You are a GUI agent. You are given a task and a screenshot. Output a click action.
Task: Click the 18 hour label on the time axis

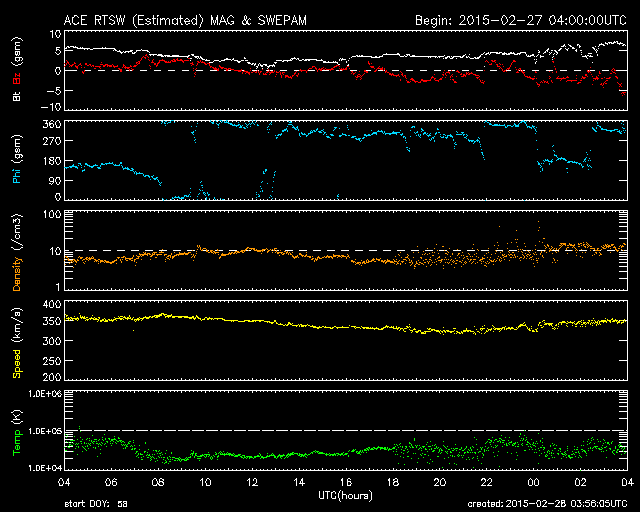coord(393,482)
